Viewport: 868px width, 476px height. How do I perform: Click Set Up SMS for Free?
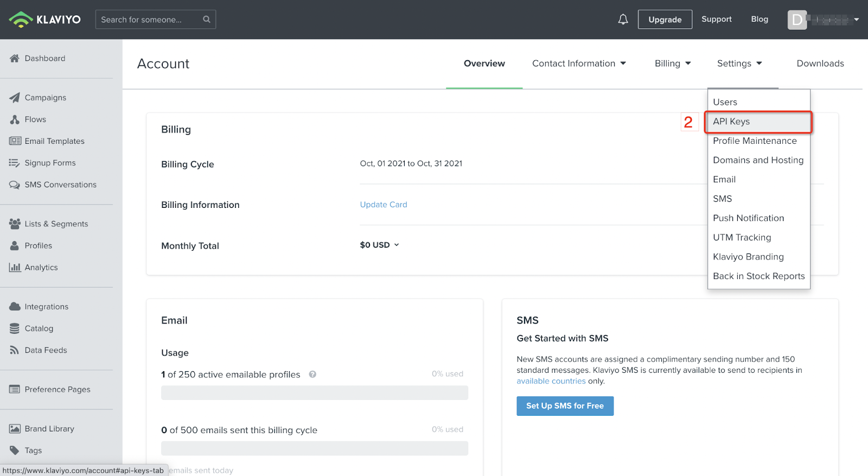tap(565, 406)
